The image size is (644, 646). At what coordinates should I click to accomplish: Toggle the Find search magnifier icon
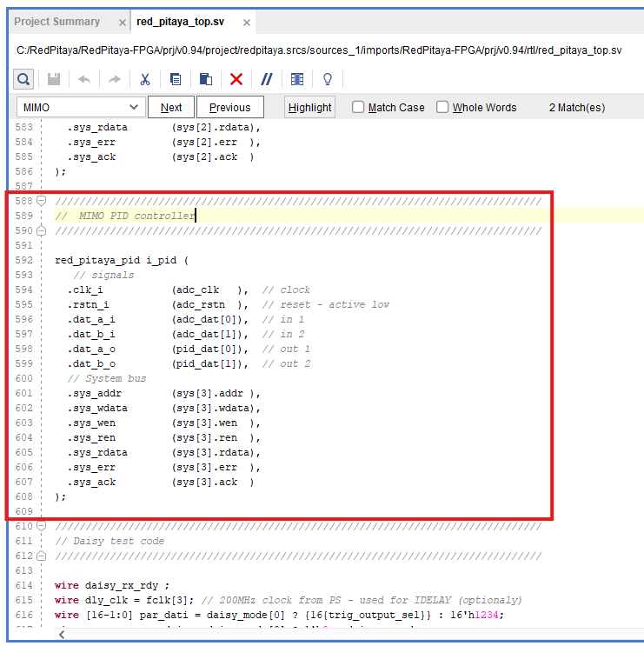tap(23, 79)
